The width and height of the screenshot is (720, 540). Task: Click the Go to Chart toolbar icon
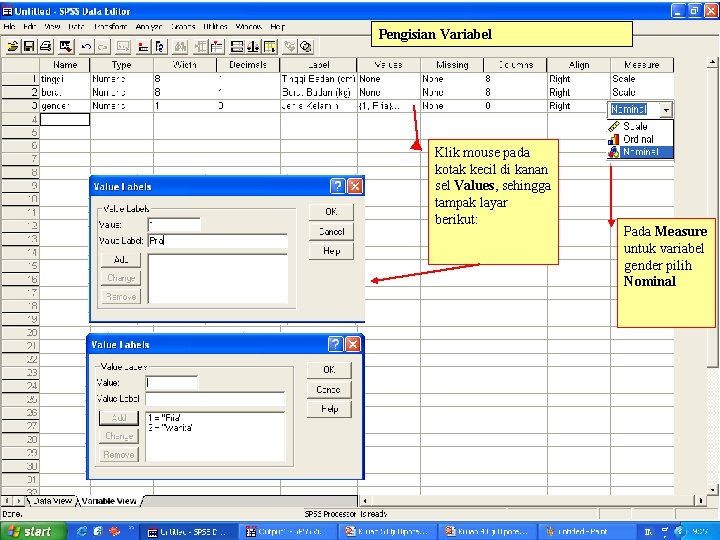coord(123,46)
